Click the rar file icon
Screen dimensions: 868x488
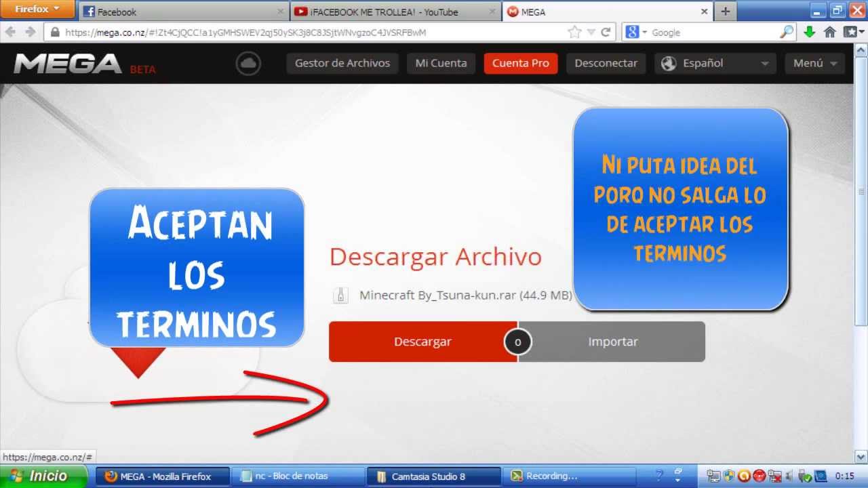pyautogui.click(x=340, y=295)
